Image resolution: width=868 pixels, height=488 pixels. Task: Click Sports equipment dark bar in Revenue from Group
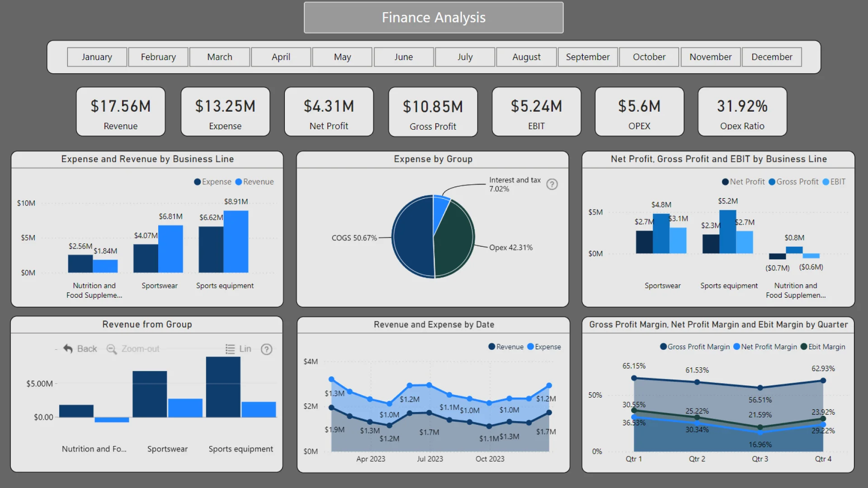click(223, 387)
